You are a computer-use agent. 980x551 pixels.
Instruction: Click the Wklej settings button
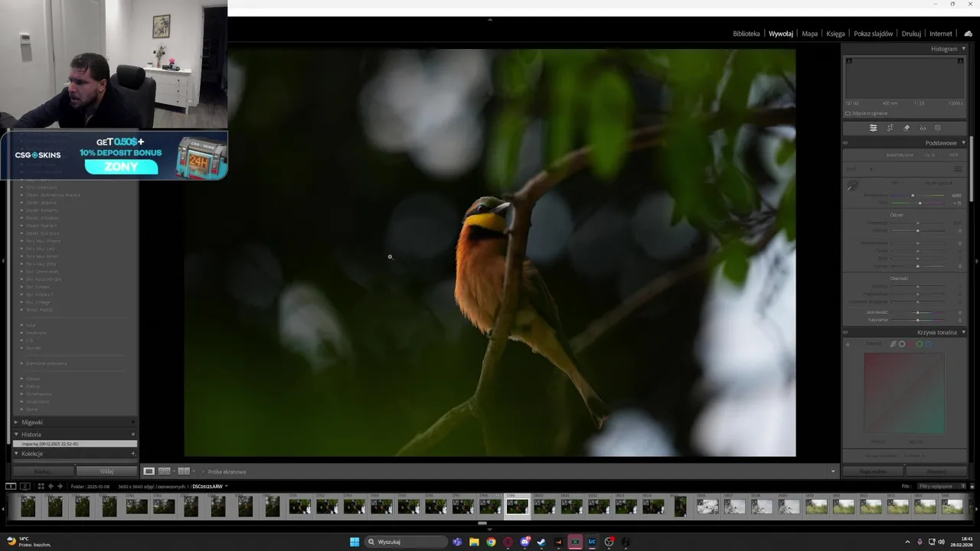pyautogui.click(x=106, y=471)
